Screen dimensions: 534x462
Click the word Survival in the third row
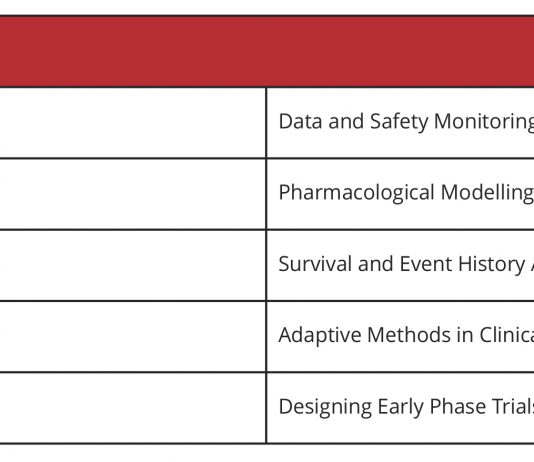315,264
